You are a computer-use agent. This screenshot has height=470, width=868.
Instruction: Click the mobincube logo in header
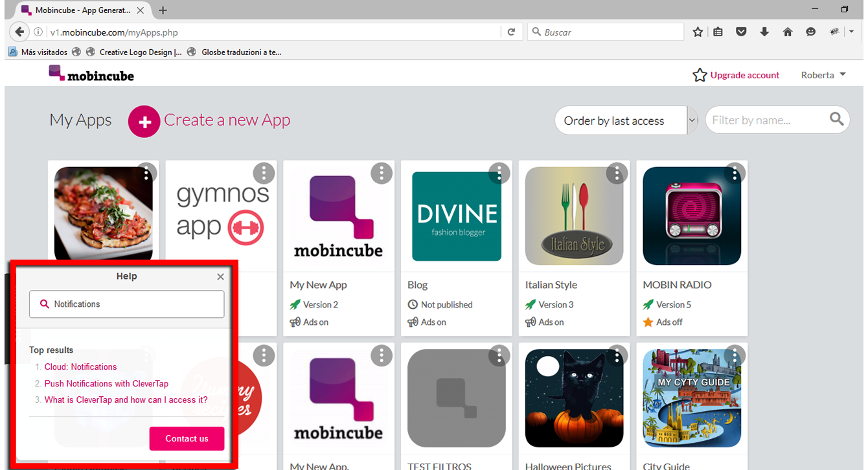point(91,74)
